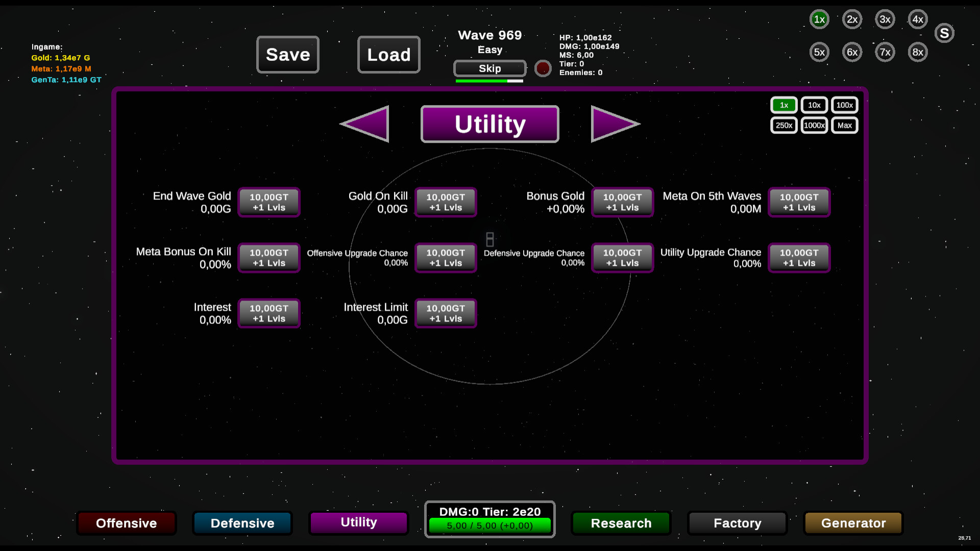Enable Max purchase amount
The height and width of the screenshot is (551, 980).
[844, 126]
